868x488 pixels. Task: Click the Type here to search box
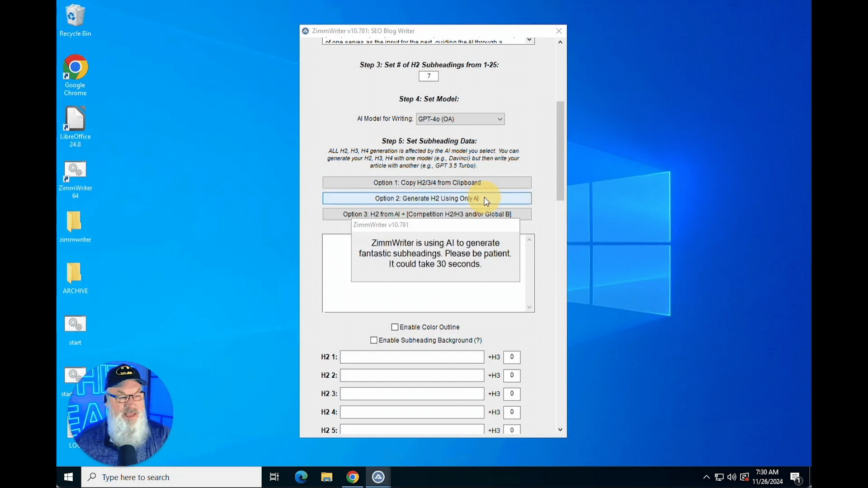[171, 477]
